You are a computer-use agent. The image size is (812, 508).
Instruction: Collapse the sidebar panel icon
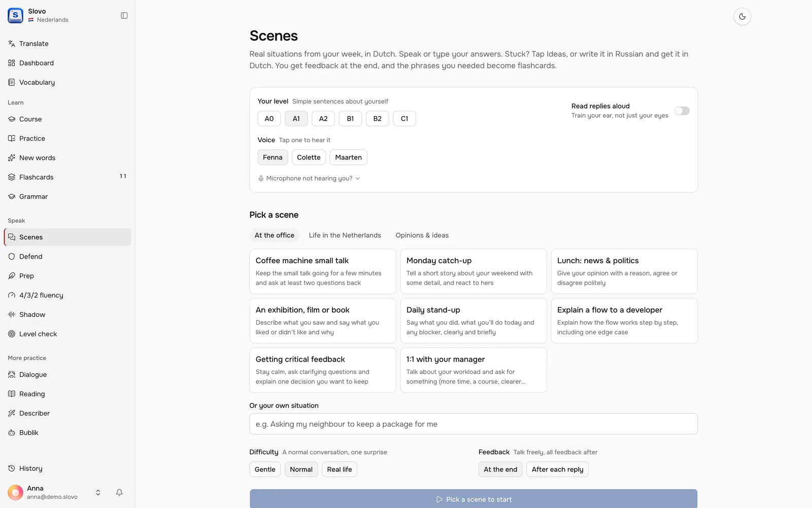coord(124,16)
